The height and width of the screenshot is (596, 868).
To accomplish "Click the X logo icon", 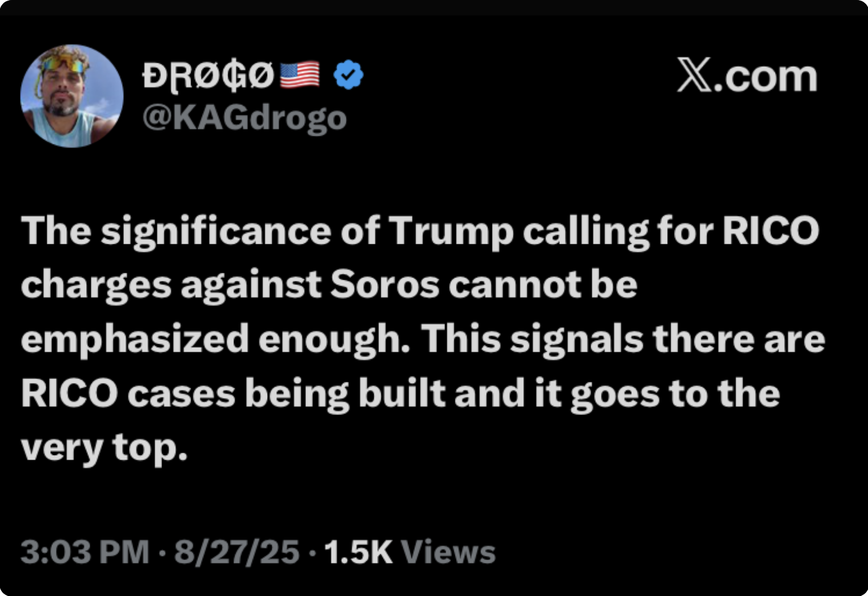I will click(695, 75).
